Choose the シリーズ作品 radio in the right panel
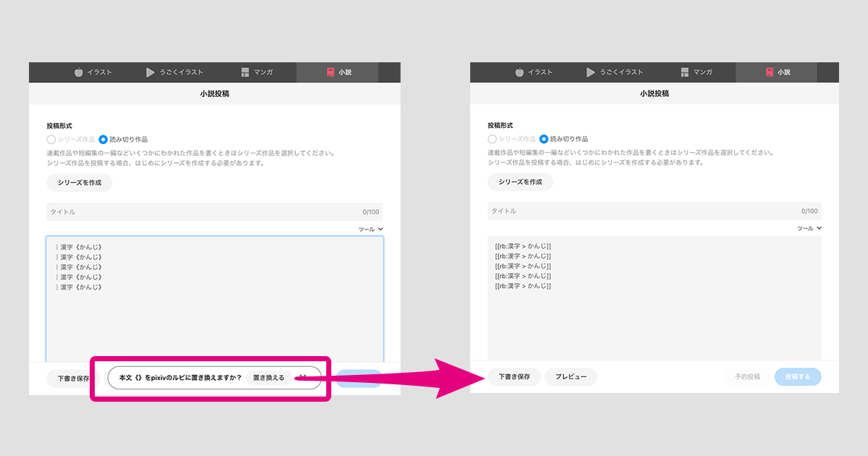The width and height of the screenshot is (868, 456). coord(511,139)
